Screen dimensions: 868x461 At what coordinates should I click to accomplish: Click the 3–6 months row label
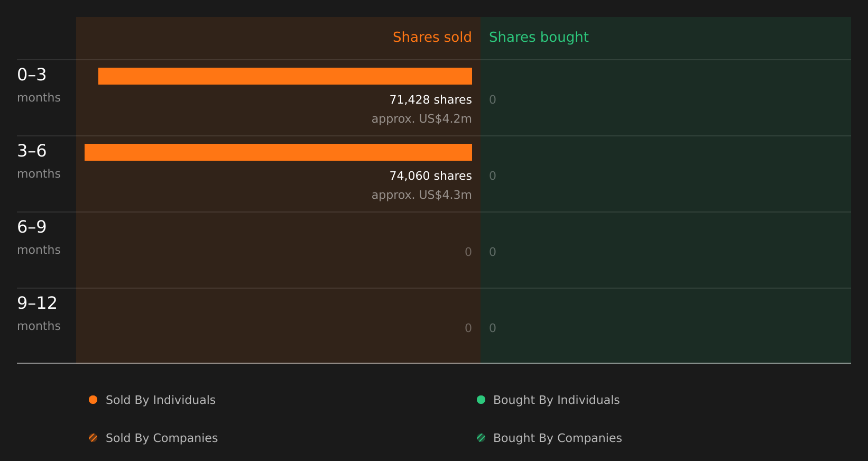pyautogui.click(x=39, y=161)
